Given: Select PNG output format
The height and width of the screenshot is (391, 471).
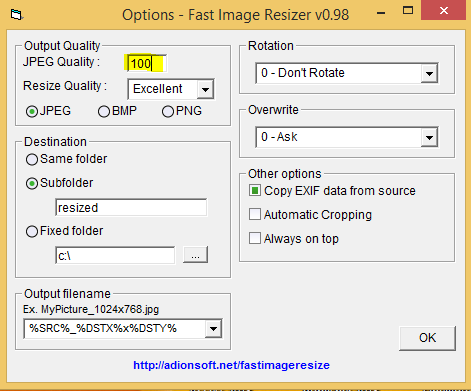Looking at the screenshot, I should 168,111.
